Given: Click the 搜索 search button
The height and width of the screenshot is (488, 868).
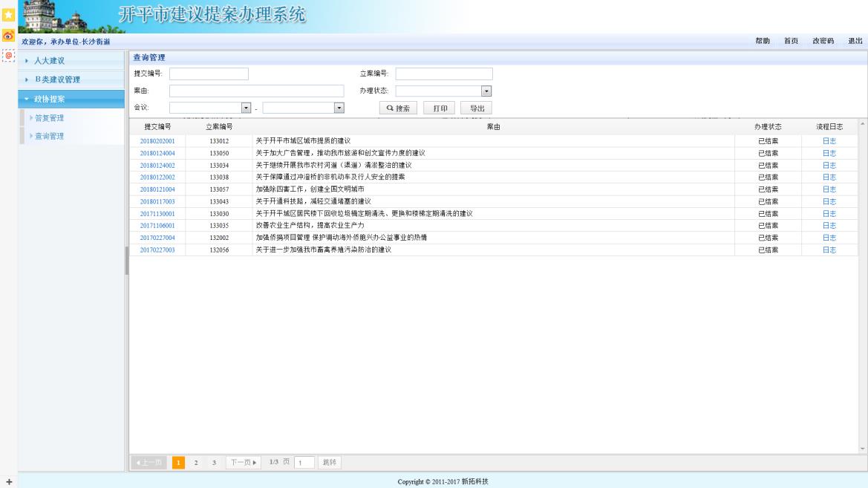Looking at the screenshot, I should click(x=399, y=108).
